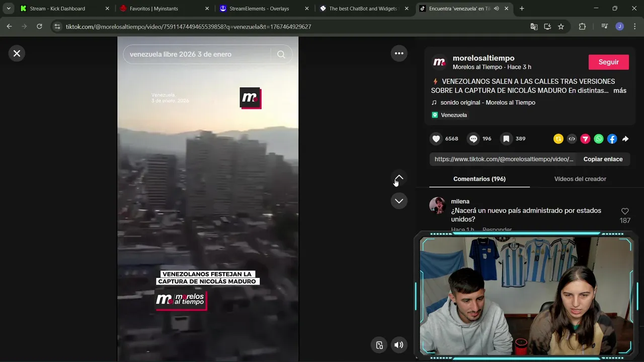Install app icon in address bar
644x362 pixels.
[x=547, y=27]
